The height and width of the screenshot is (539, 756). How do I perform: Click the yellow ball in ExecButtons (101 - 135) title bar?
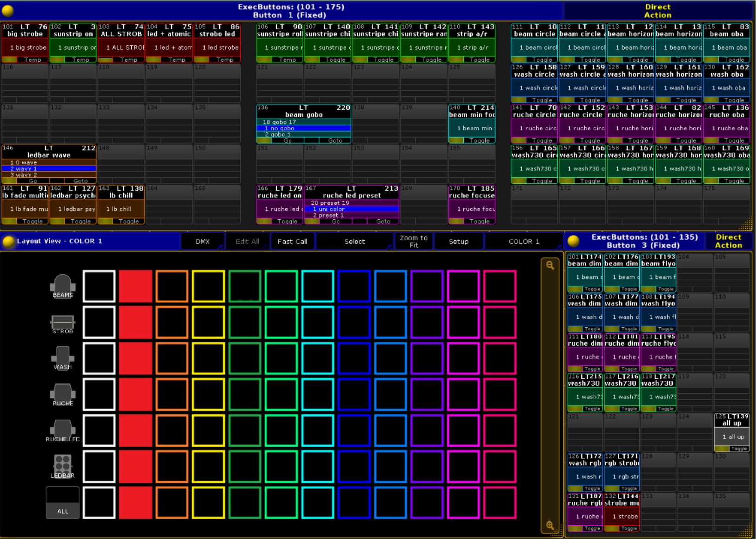tap(574, 241)
